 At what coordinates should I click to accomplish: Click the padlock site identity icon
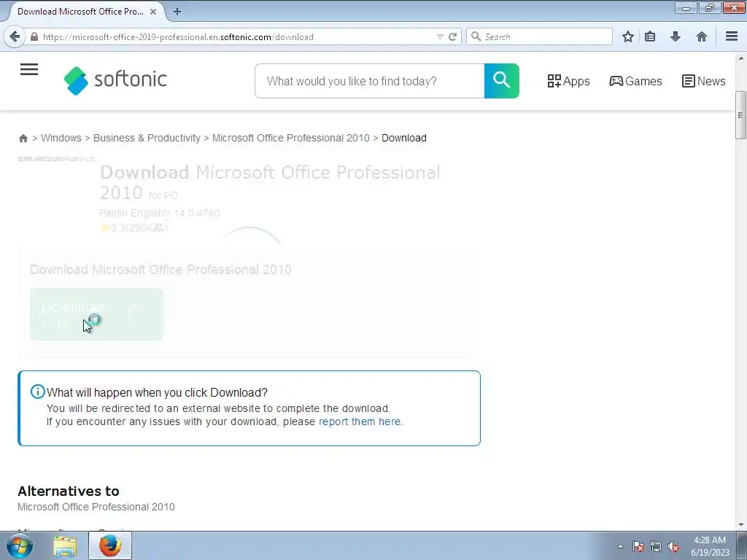pyautogui.click(x=34, y=36)
